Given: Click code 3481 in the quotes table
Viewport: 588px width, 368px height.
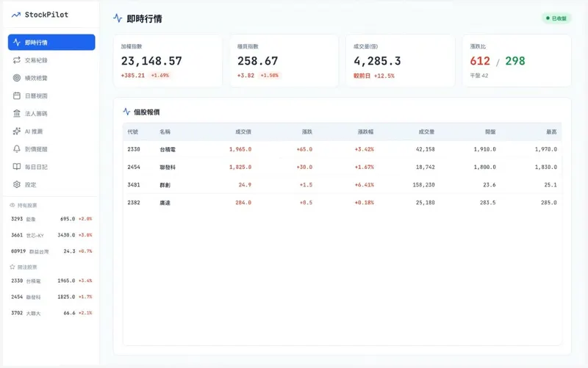Looking at the screenshot, I should 134,185.
